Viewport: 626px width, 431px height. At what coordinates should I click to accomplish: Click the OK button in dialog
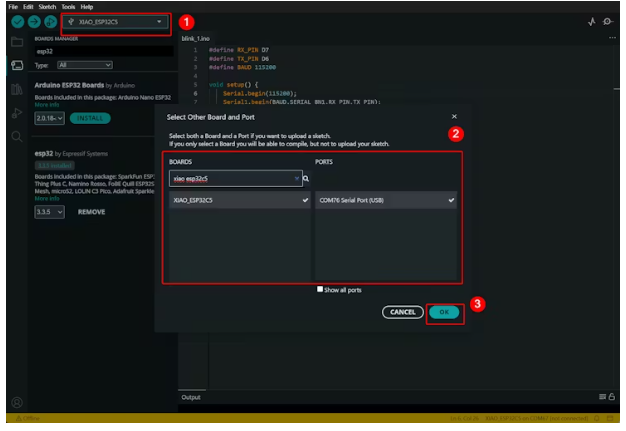tap(444, 313)
